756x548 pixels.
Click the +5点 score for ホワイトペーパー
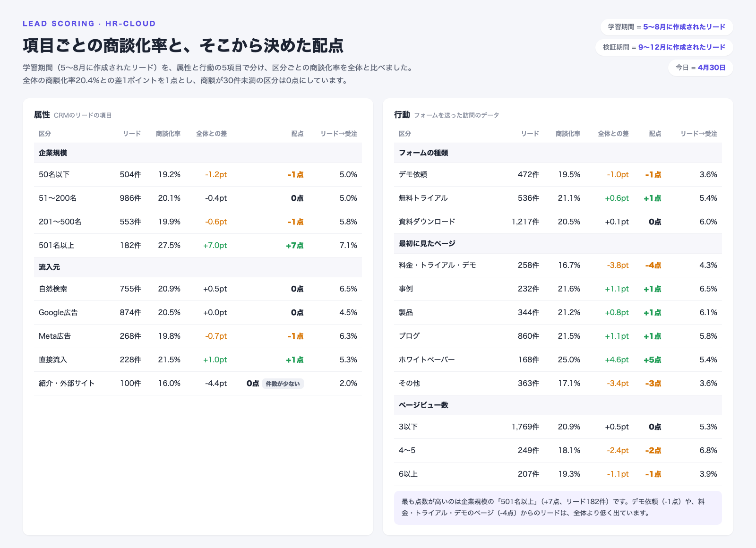pos(653,360)
